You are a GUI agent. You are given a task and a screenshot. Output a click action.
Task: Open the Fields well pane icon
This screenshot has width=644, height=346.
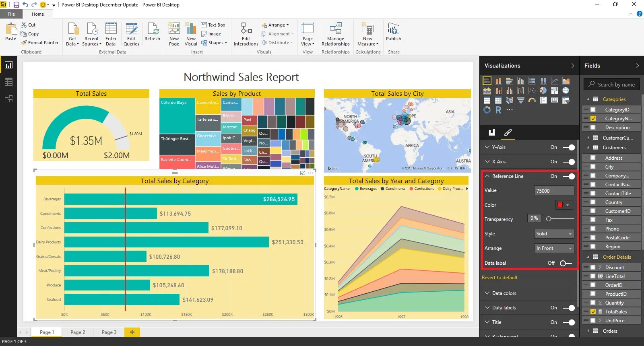tap(491, 132)
